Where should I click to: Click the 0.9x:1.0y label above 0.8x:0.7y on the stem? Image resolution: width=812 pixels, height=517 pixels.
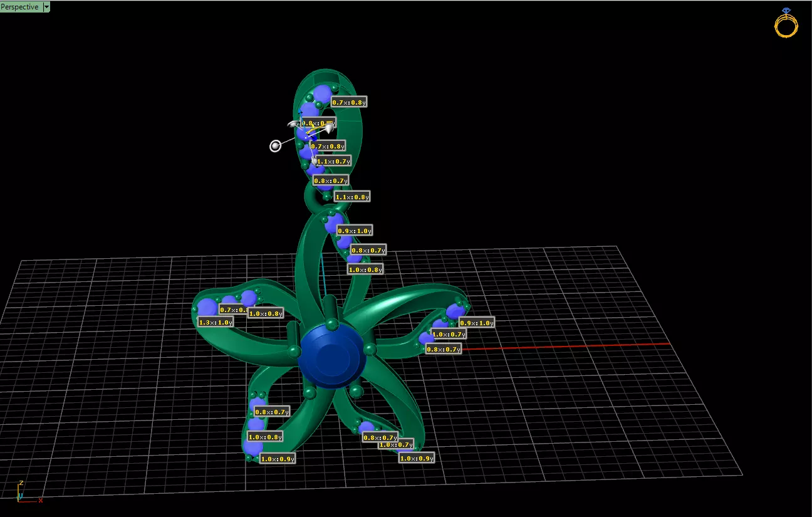[x=355, y=231]
